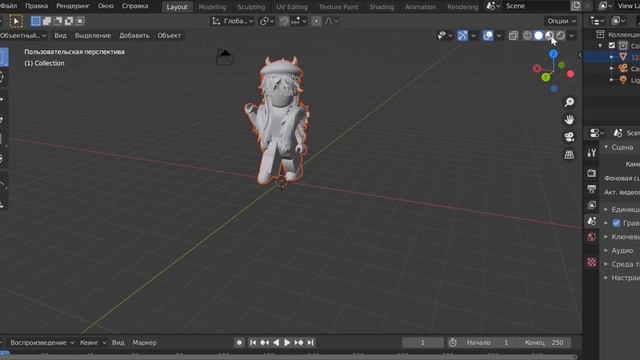Expand the Аудио panel
This screenshot has width=640, height=360.
(622, 250)
